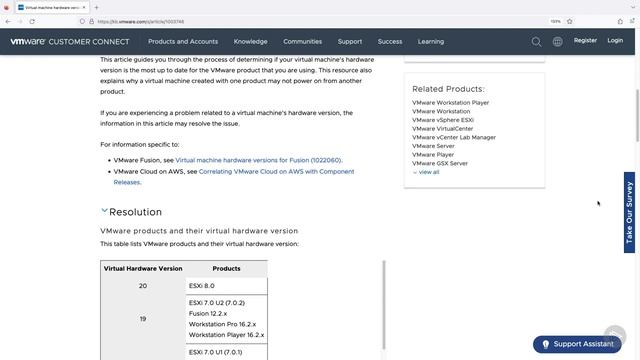Open a new browser tab
Image resolution: width=640 pixels, height=360 pixels.
click(x=96, y=7)
